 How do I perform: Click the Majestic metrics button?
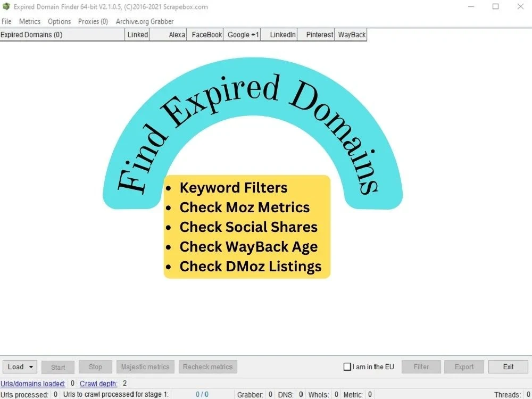tap(145, 367)
